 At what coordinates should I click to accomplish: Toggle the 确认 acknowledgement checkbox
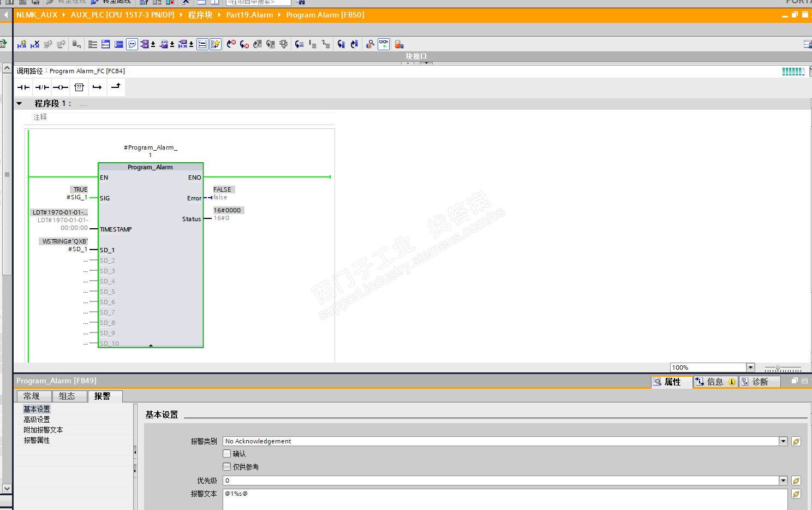(x=227, y=454)
